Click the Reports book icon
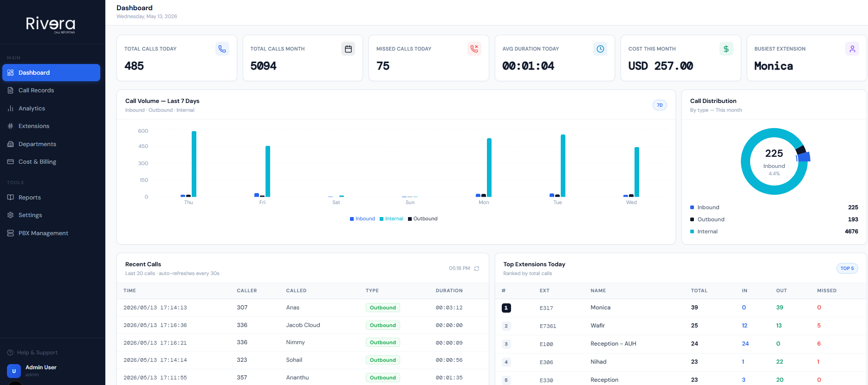The width and height of the screenshot is (868, 385). point(10,198)
